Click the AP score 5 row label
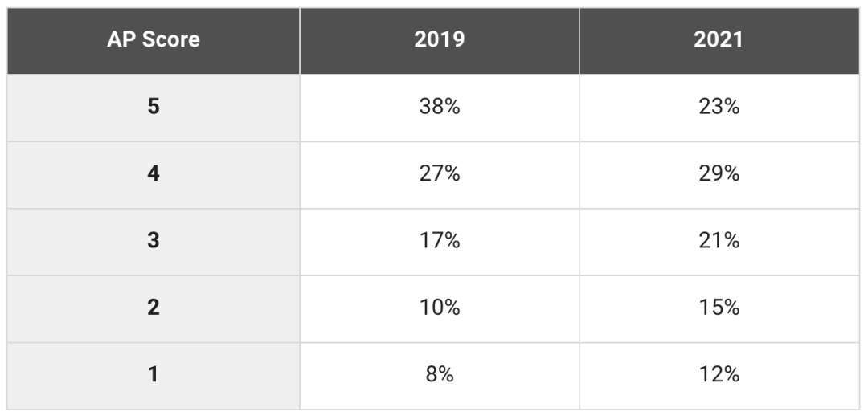Image resolution: width=868 pixels, height=420 pixels. pyautogui.click(x=154, y=107)
